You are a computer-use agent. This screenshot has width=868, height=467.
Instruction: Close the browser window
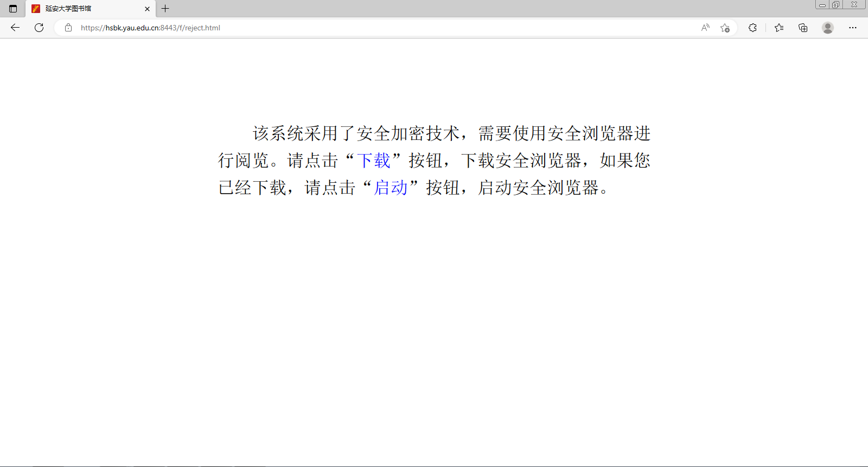click(854, 5)
